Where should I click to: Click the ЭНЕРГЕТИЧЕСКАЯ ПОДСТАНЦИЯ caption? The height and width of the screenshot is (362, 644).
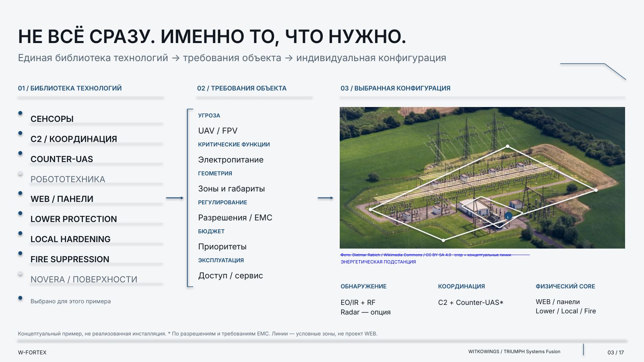pyautogui.click(x=378, y=262)
